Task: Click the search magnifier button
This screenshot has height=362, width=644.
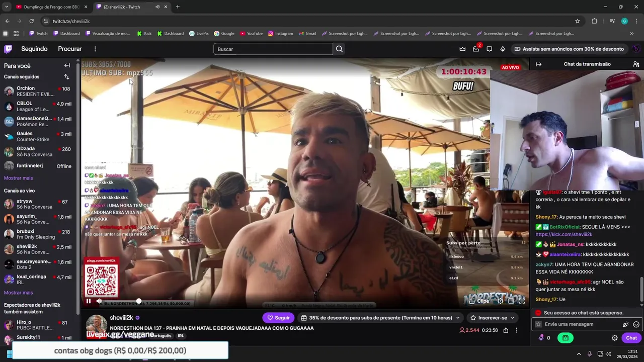Action: pyautogui.click(x=339, y=49)
